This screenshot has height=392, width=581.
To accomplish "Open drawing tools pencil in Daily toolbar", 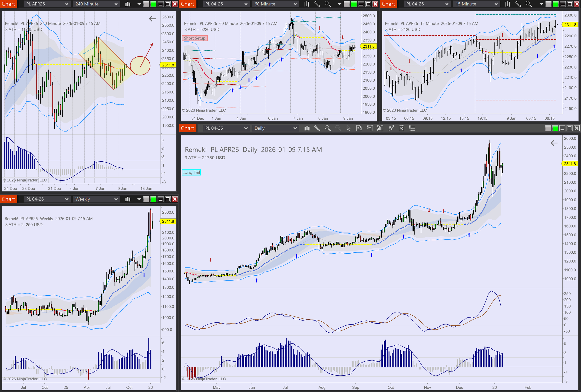I will click(x=317, y=128).
